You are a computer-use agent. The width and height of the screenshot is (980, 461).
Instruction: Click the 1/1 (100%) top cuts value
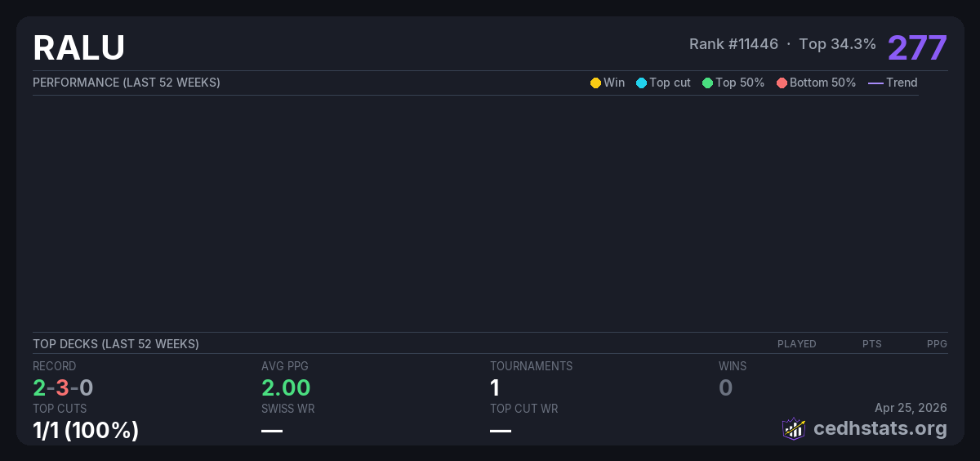coord(86,430)
